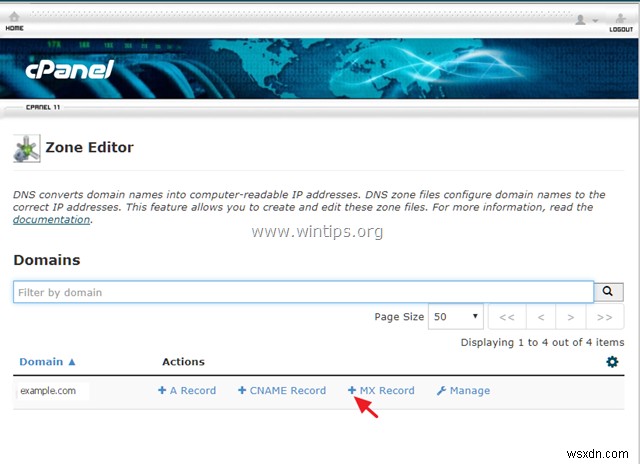Open the Page Size dropdown

coord(455,317)
